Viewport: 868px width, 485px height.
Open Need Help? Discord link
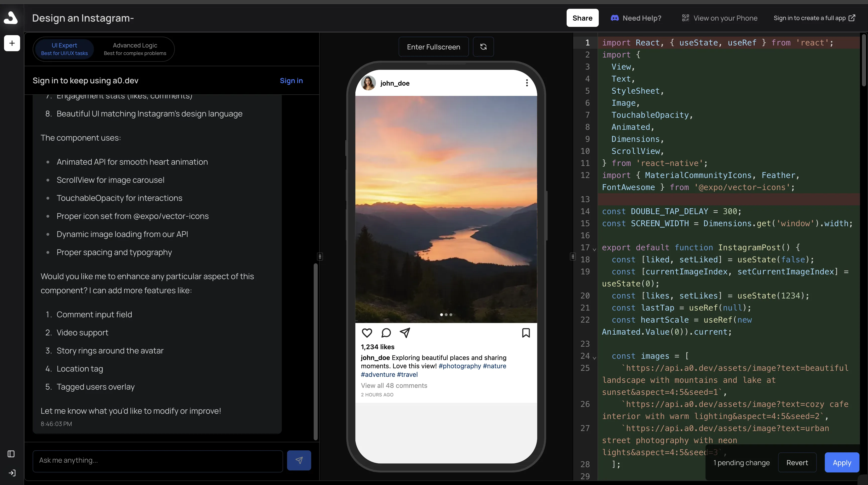coord(636,18)
